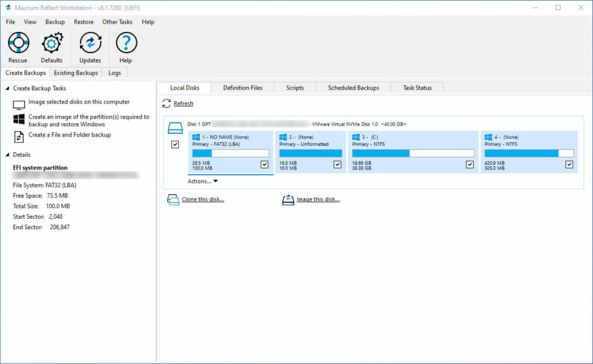
Task: Click the Disk 1 drive icon
Action: point(175,128)
